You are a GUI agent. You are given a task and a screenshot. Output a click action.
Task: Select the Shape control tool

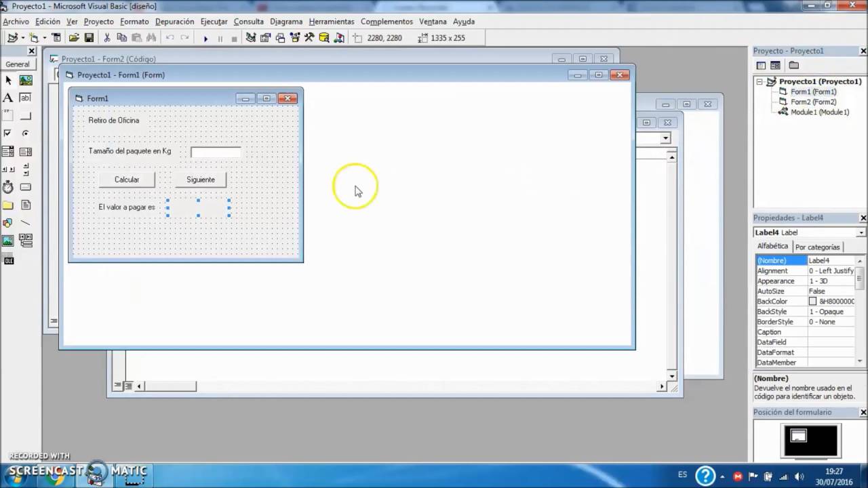click(x=8, y=223)
